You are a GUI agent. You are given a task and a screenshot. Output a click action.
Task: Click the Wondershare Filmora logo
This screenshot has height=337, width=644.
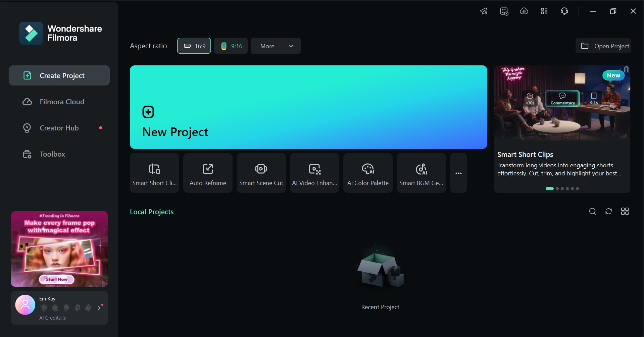(x=60, y=34)
